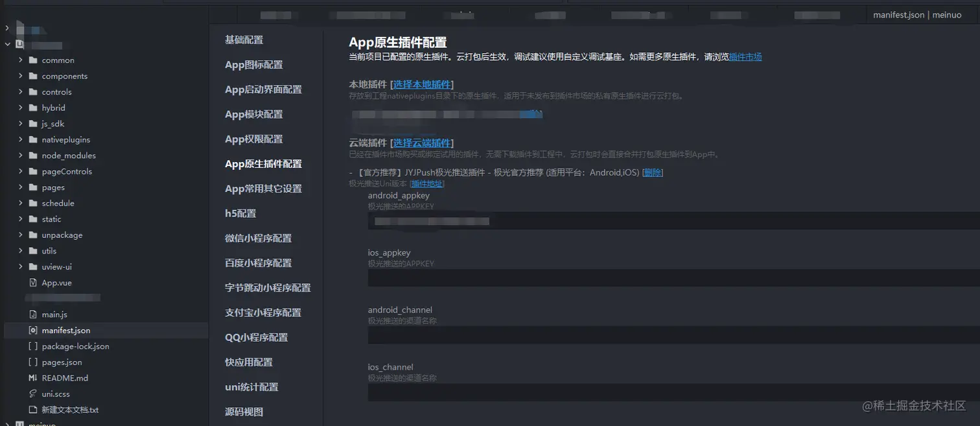
Task: Click the ios_channel input field
Action: pos(674,392)
